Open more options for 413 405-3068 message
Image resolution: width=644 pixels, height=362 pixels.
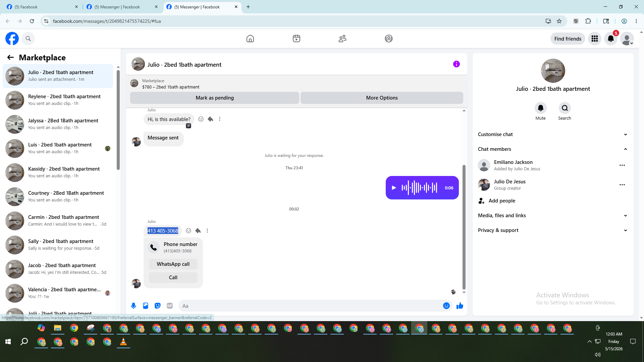207,231
